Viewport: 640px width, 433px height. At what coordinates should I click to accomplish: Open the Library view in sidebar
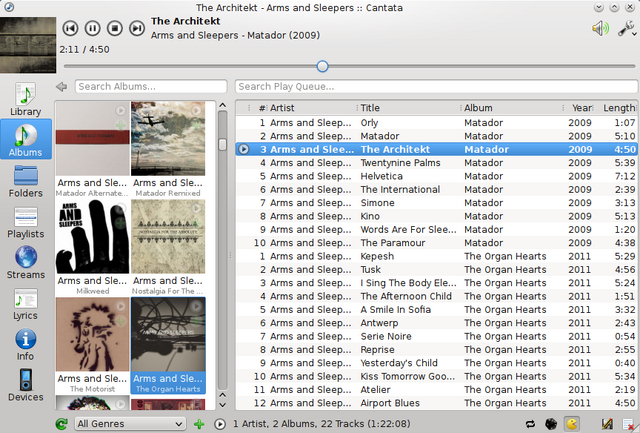[26, 99]
